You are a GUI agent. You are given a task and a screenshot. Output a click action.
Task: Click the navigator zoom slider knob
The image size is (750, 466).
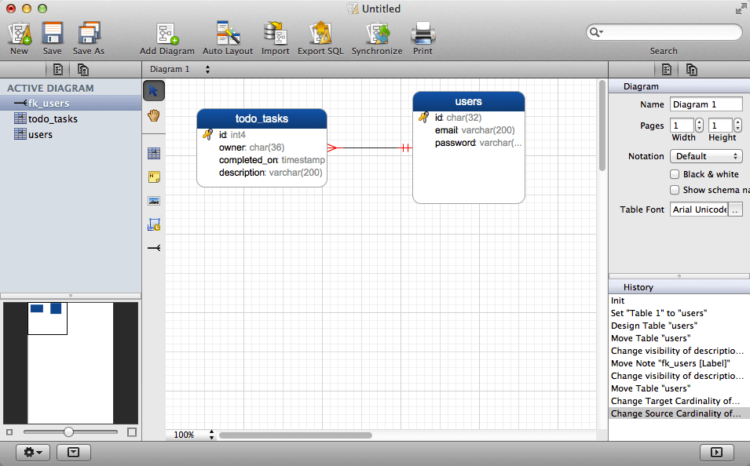(68, 432)
